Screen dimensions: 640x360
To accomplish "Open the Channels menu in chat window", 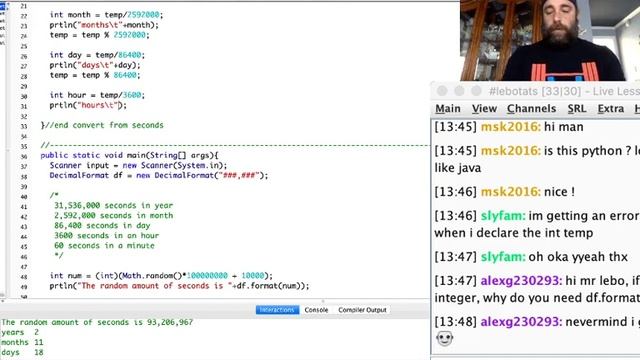I will (531, 109).
